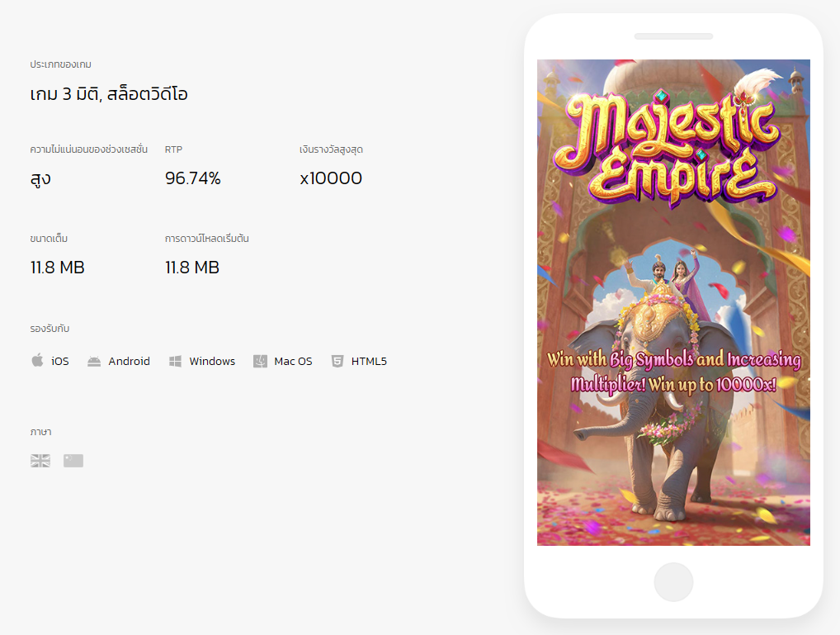Click the Mac OS Finder icon
Viewport: 840px width, 635px height.
(x=260, y=362)
